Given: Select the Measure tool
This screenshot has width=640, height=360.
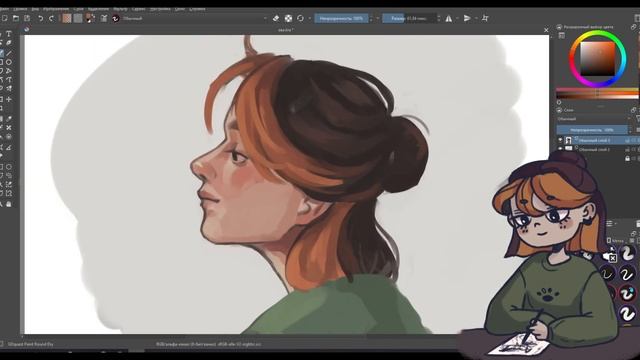Looking at the screenshot, I should pyautogui.click(x=9, y=147).
